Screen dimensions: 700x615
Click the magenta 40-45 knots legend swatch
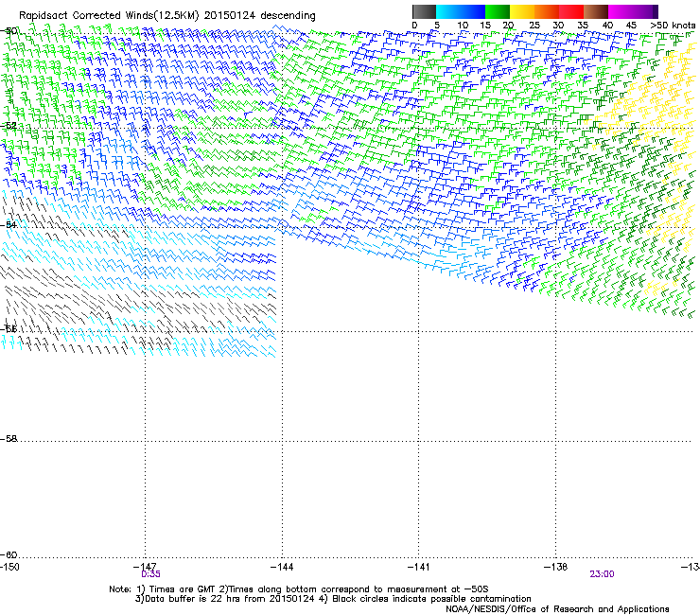pyautogui.click(x=621, y=11)
